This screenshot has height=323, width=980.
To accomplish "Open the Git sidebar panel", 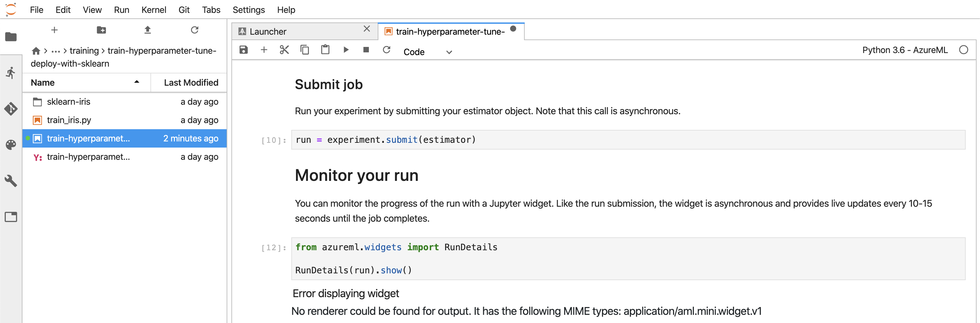I will pos(11,108).
